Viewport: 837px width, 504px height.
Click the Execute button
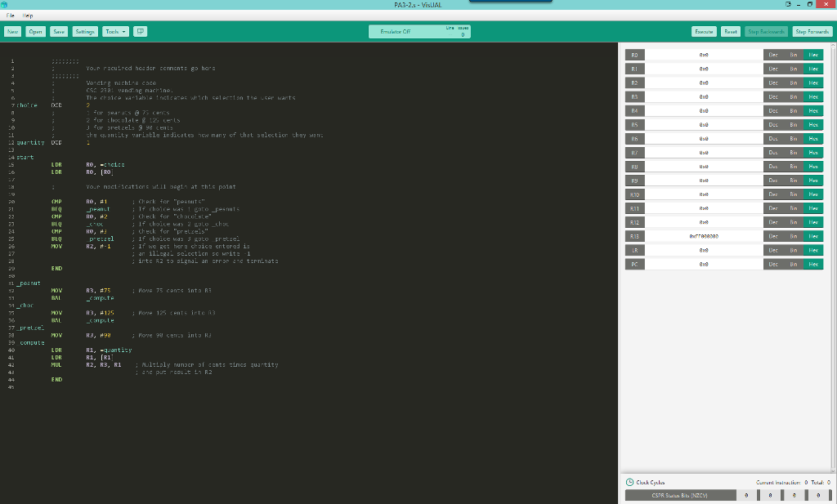pos(704,31)
